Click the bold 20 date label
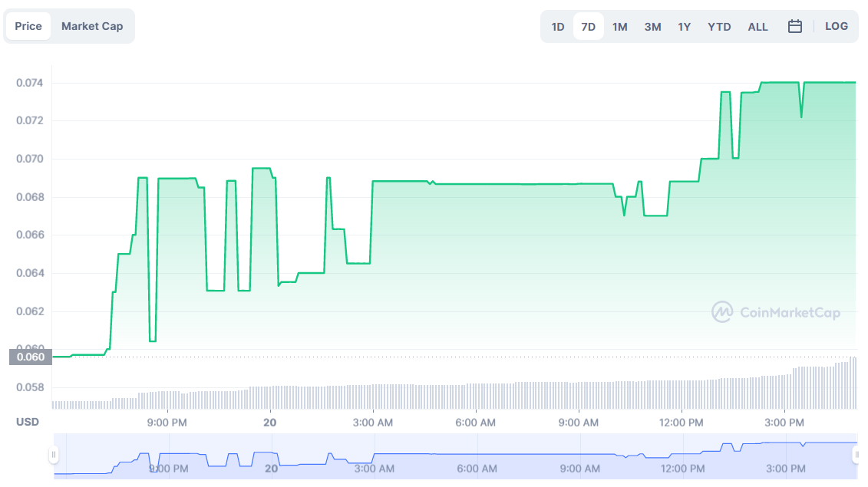Screen dimensions: 868x487 269,422
